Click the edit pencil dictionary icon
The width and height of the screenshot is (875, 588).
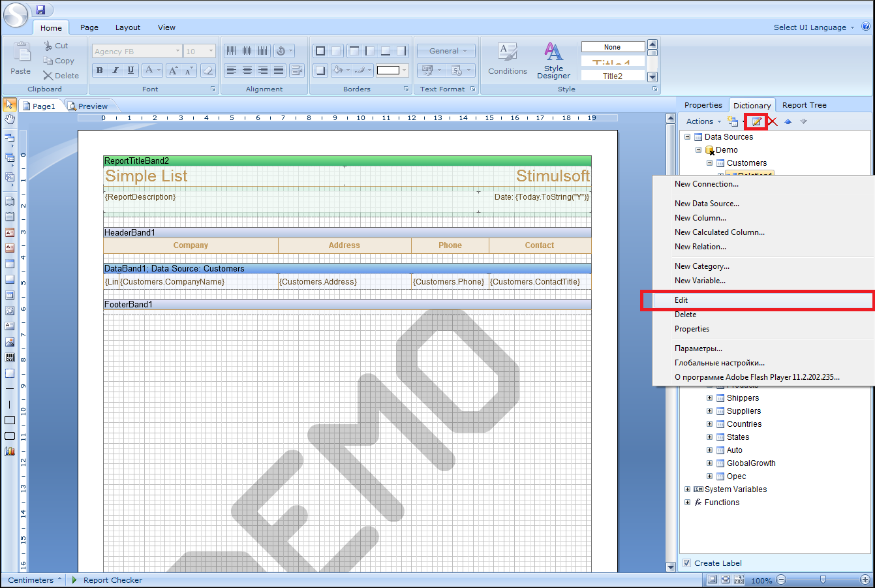click(x=756, y=121)
